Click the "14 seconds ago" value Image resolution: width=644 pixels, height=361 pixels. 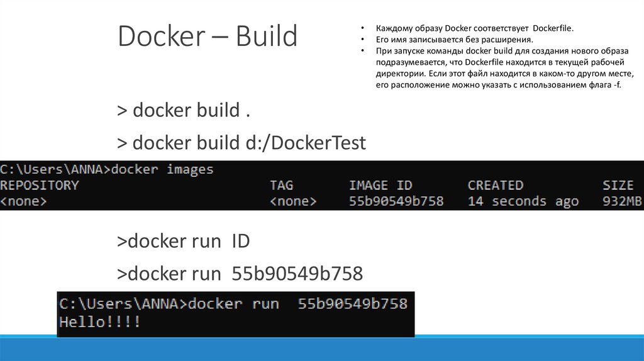[x=523, y=201]
